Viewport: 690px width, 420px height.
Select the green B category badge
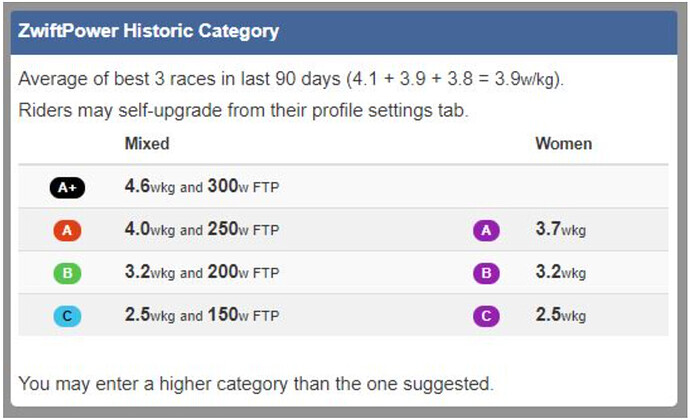pos(67,273)
